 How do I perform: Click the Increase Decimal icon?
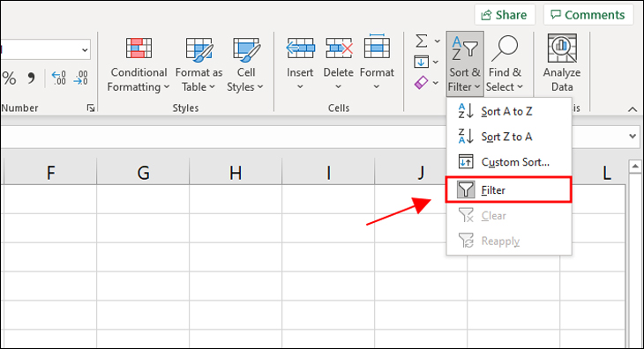58,78
